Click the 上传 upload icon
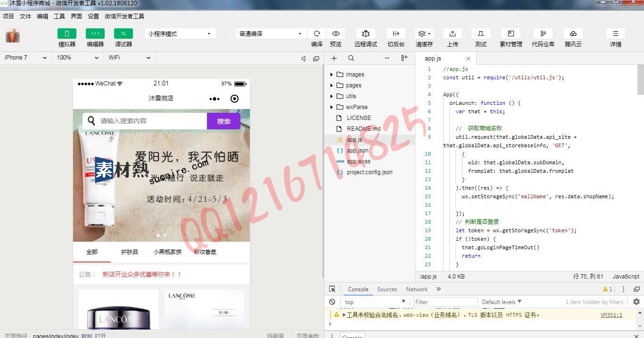 click(453, 34)
